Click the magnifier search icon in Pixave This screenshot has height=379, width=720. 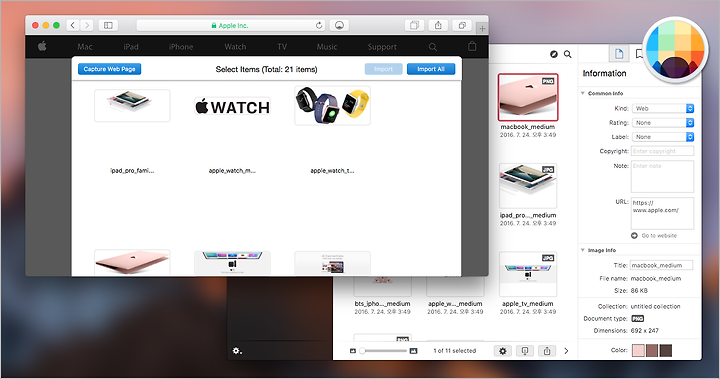click(x=568, y=54)
